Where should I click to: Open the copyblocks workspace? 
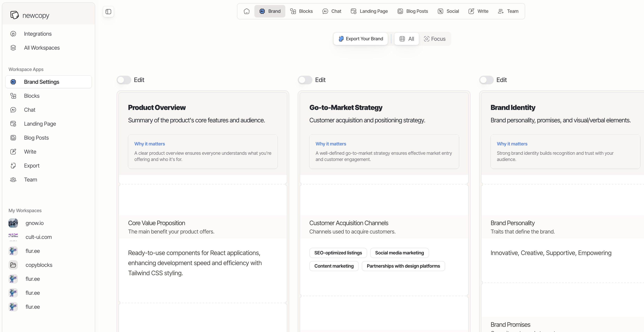pyautogui.click(x=39, y=265)
